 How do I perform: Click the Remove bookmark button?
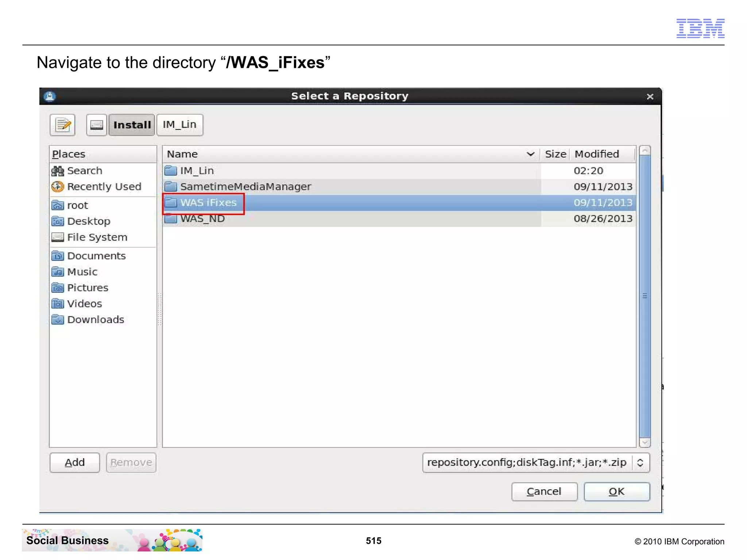coord(131,463)
